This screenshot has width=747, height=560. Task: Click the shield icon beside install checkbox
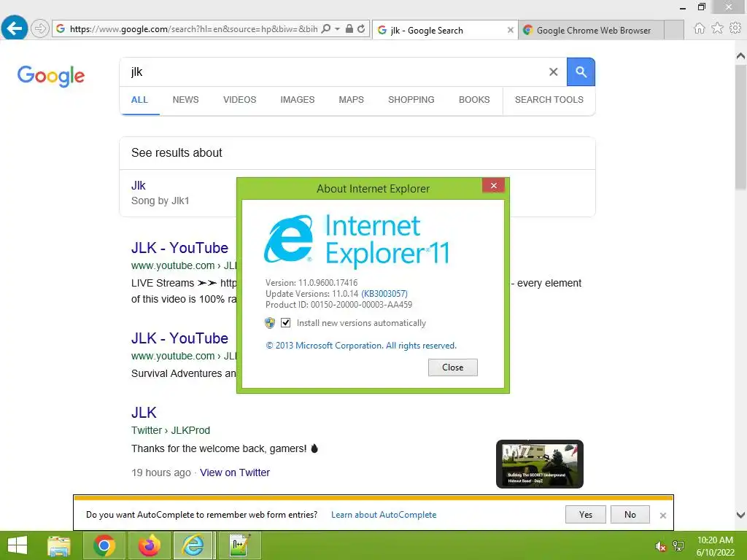[x=270, y=323]
